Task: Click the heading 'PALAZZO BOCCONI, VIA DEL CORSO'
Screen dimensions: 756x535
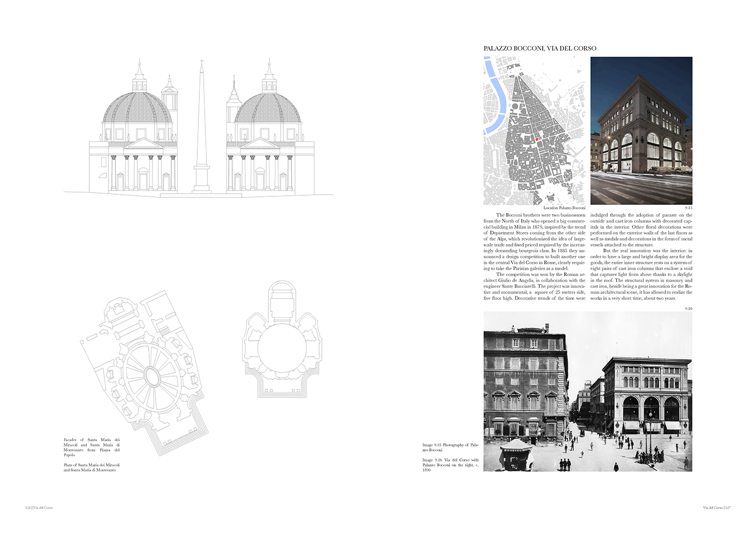Action: (540, 48)
